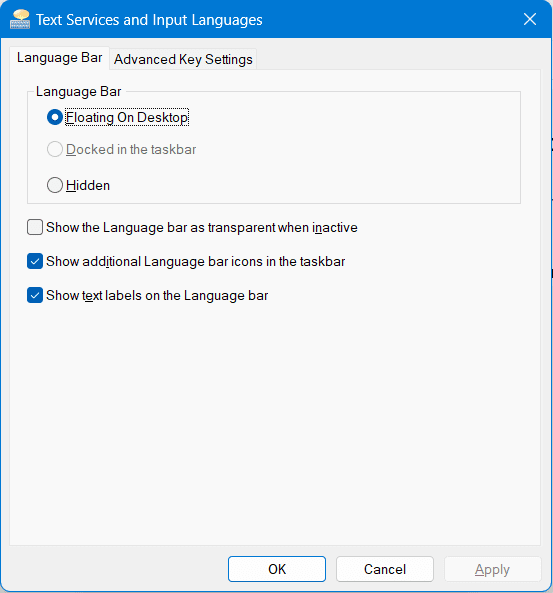Screen dimensions: 553x593
Task: Click the Docked in the taskbar label text
Action: click(131, 149)
